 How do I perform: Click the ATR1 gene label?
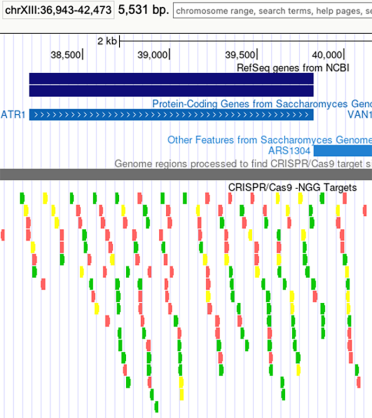(x=13, y=115)
